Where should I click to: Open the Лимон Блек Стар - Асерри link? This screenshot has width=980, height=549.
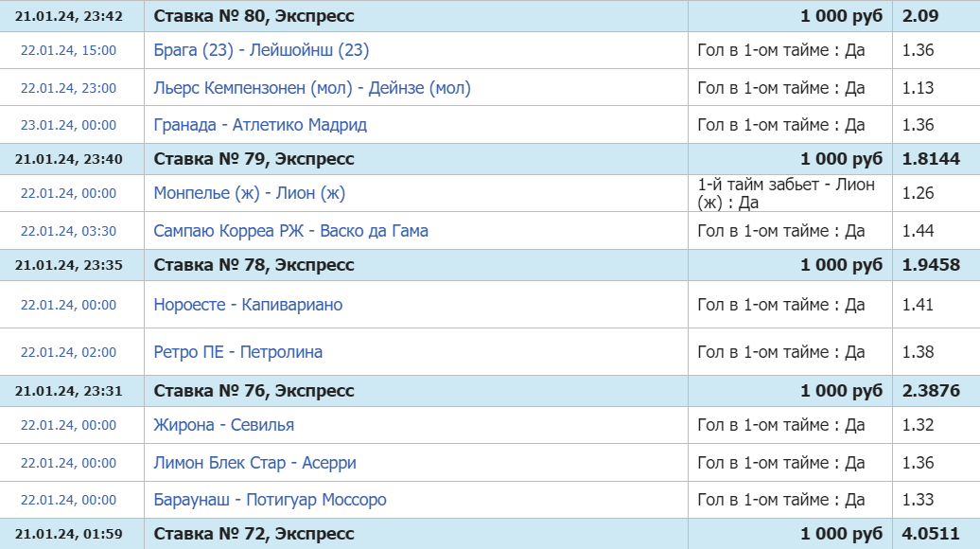[255, 463]
